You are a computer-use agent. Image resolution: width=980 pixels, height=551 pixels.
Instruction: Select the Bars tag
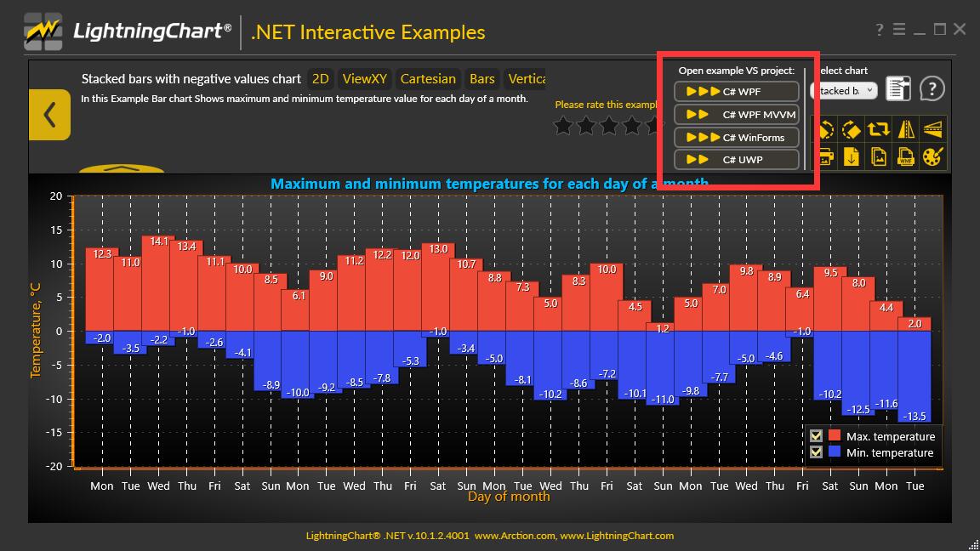point(481,79)
